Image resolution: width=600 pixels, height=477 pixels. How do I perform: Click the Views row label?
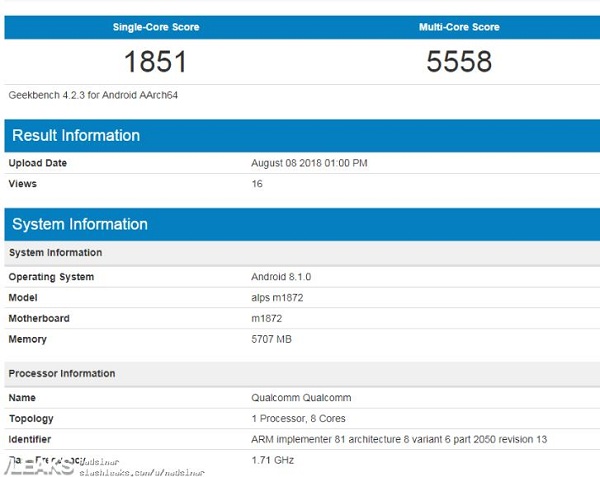pyautogui.click(x=23, y=184)
